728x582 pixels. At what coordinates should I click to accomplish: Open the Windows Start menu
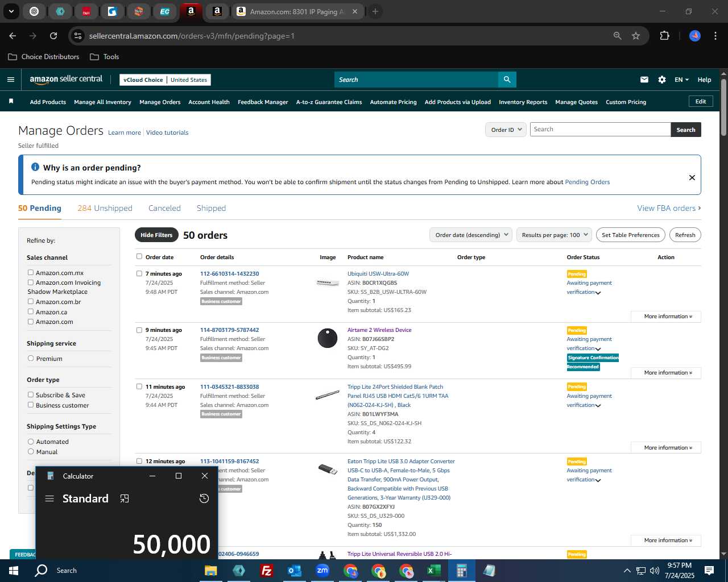point(14,571)
